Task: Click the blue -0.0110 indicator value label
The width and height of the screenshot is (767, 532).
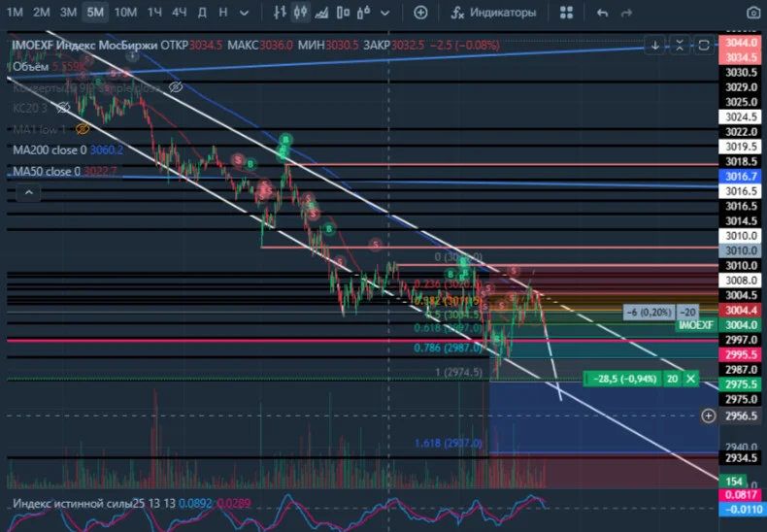Action: 742,510
